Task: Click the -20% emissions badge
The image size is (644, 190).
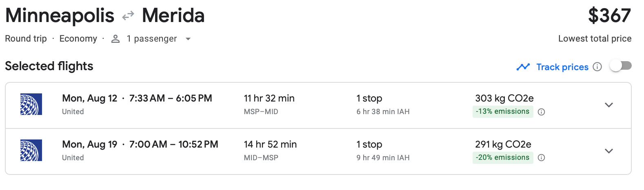Action: tap(502, 158)
